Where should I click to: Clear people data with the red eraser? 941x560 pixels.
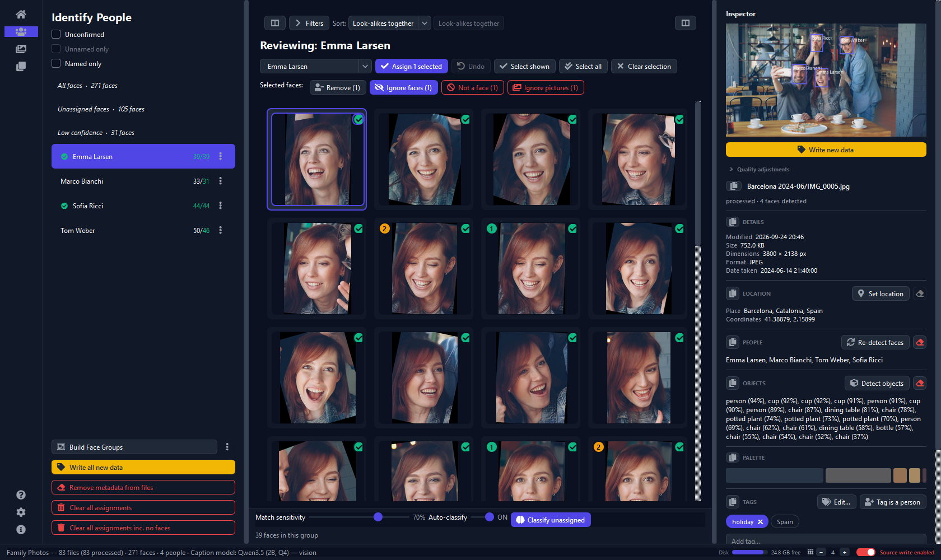(920, 342)
